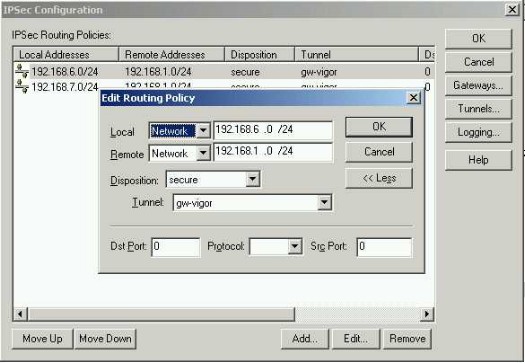Expand the Tunnel dropdown showing gw-vigor
525x363 pixels.
324,202
